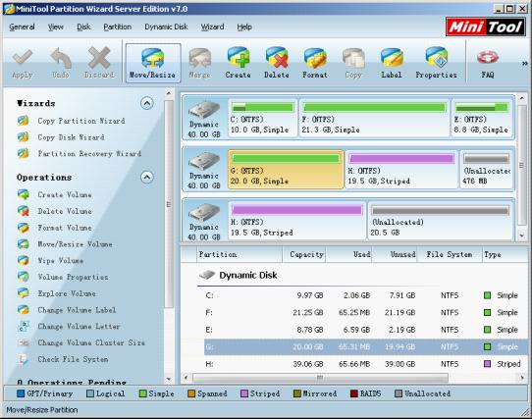This screenshot has width=532, height=419.
Task: Click the Type column header
Action: pyautogui.click(x=505, y=254)
